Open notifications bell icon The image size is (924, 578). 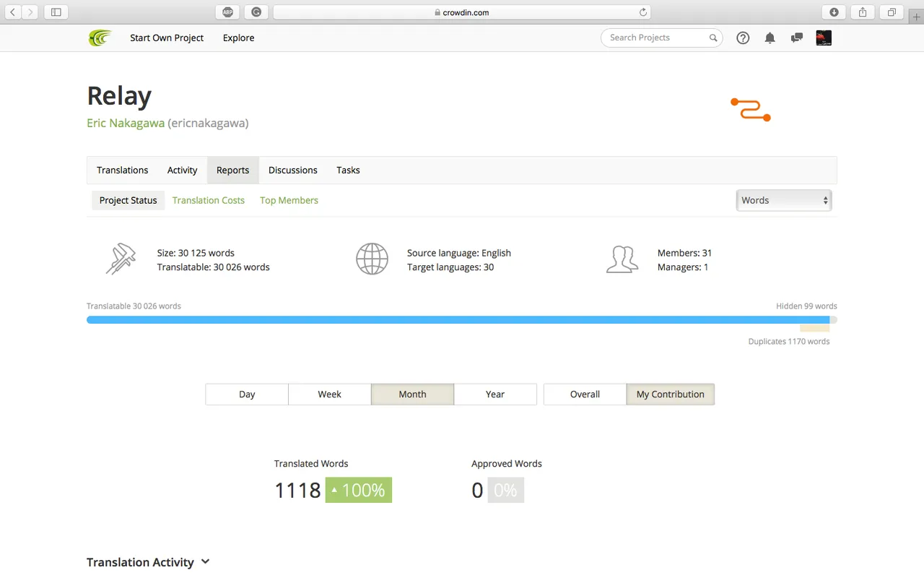coord(770,38)
